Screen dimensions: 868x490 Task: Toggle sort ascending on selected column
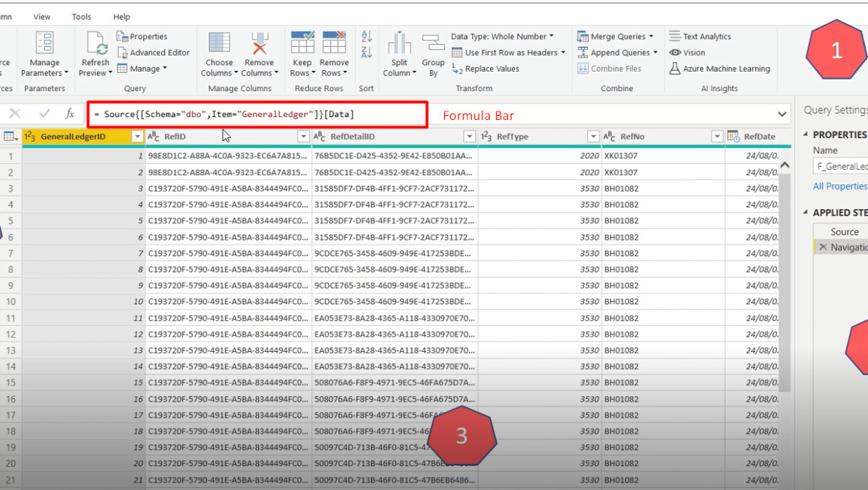(x=366, y=34)
